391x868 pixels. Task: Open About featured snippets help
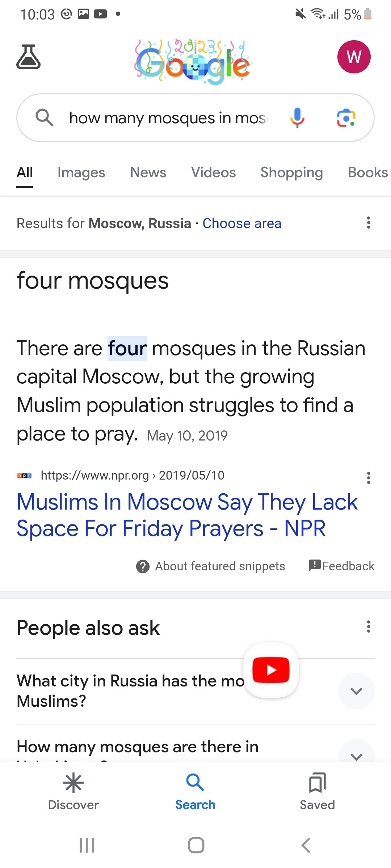[x=211, y=566]
